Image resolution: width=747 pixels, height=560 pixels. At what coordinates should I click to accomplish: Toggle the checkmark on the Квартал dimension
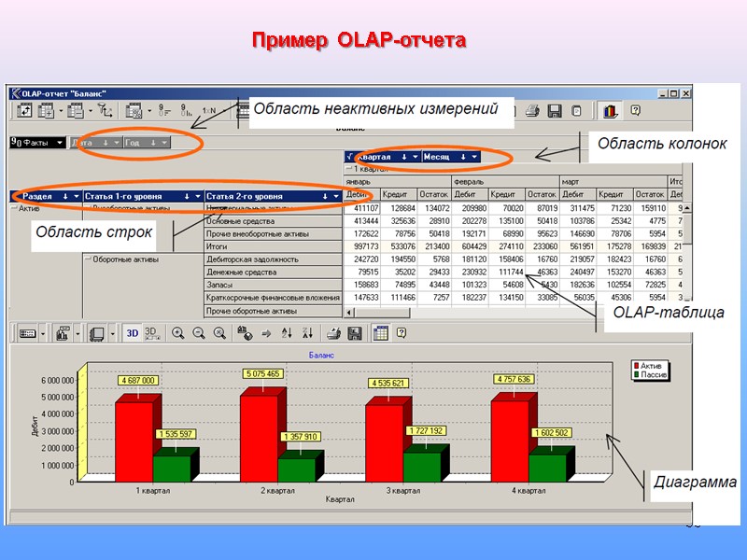coord(350,156)
